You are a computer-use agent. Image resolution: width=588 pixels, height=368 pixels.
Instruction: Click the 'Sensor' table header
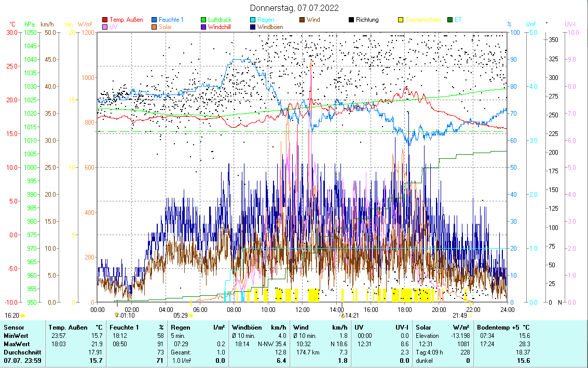(x=14, y=328)
